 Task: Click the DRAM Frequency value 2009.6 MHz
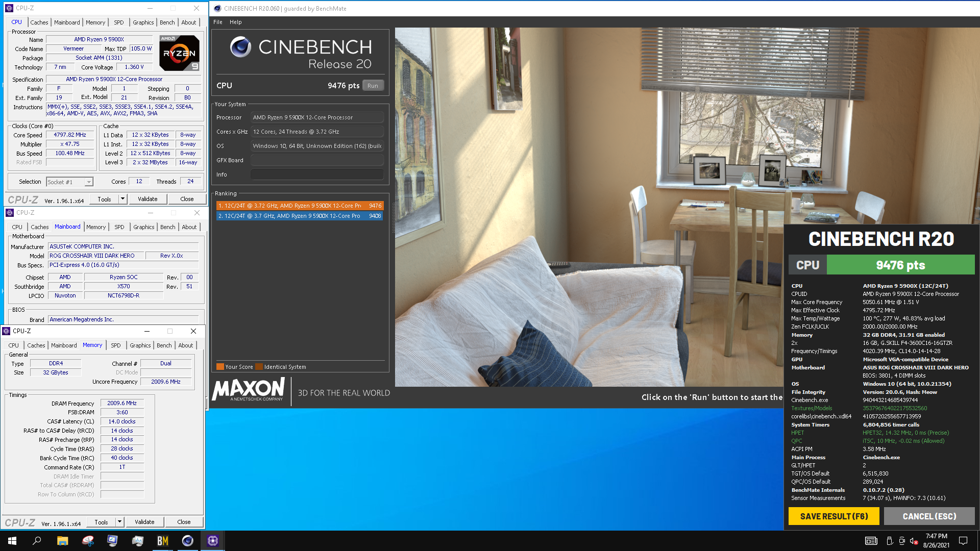pyautogui.click(x=122, y=403)
